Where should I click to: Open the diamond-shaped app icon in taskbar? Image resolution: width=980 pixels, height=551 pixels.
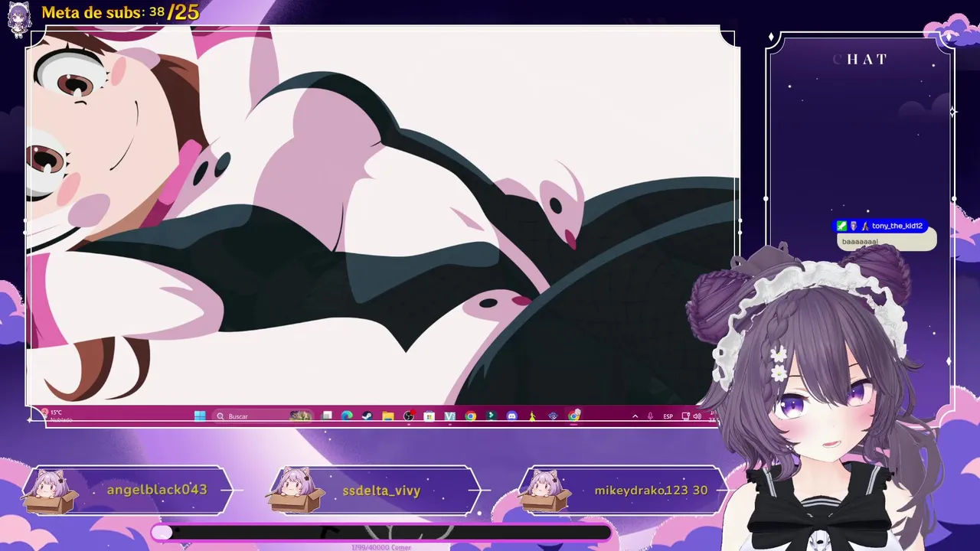[553, 416]
